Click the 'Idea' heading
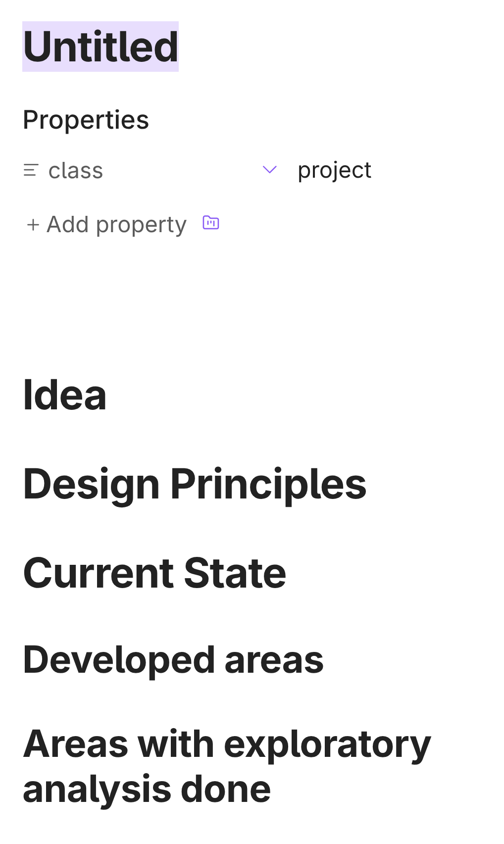The width and height of the screenshot is (504, 844). tap(65, 395)
